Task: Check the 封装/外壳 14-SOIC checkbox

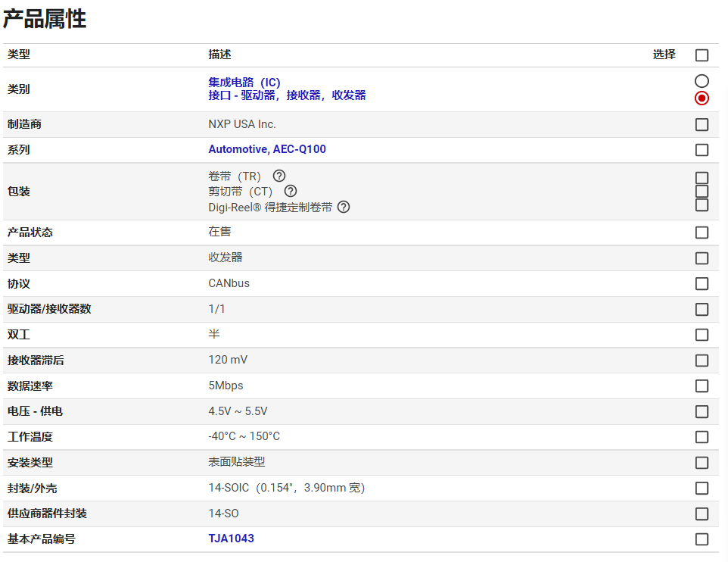Action: [x=702, y=488]
